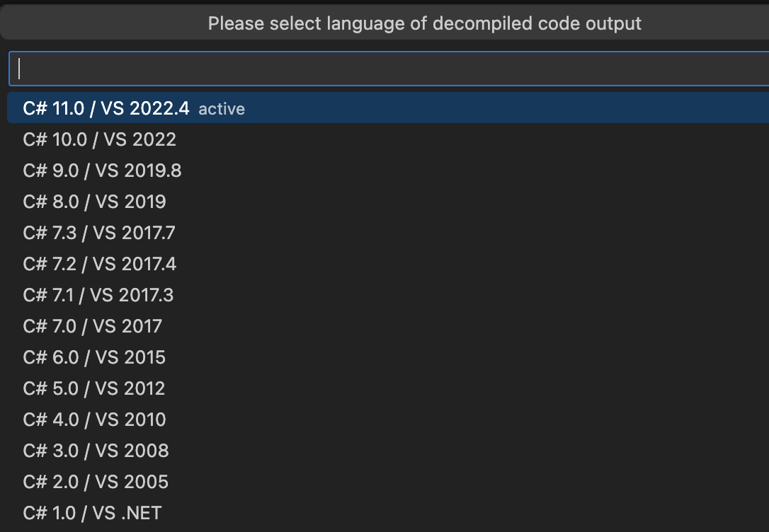Choose C# 7.3 / VS 2017.7 version
The height and width of the screenshot is (532, 769).
click(x=99, y=233)
